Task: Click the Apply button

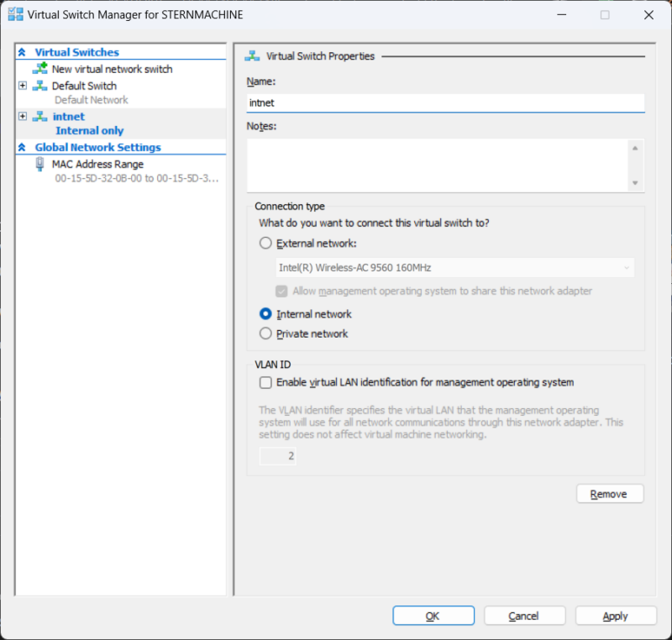Action: (x=616, y=616)
